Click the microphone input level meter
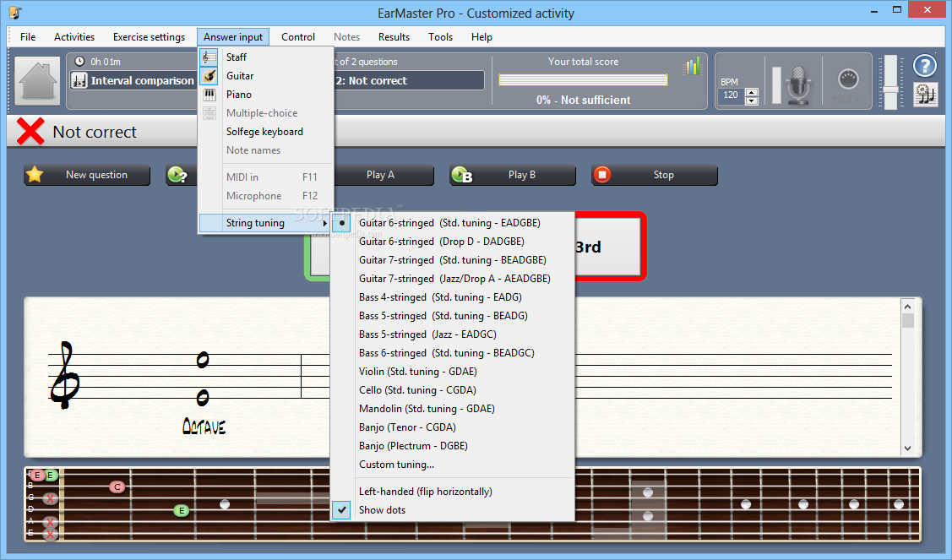 pyautogui.click(x=776, y=85)
